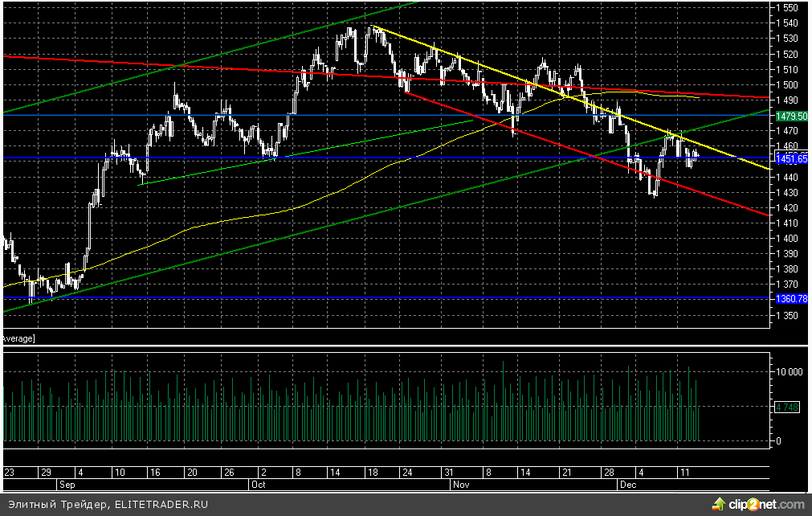Click the 1550 price axis label
The image size is (812, 516).
tap(789, 8)
